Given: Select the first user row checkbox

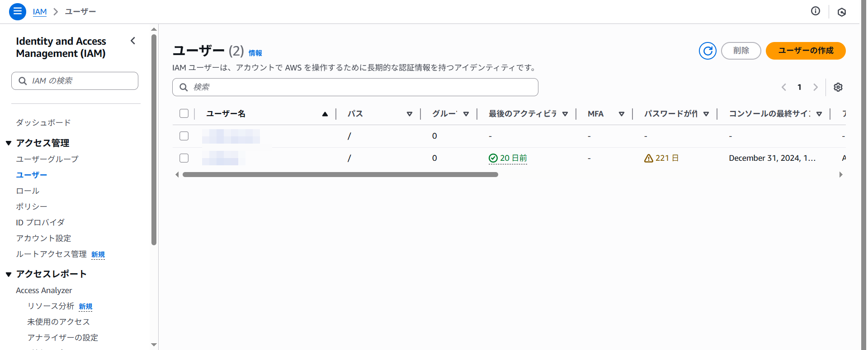Looking at the screenshot, I should coord(184,136).
